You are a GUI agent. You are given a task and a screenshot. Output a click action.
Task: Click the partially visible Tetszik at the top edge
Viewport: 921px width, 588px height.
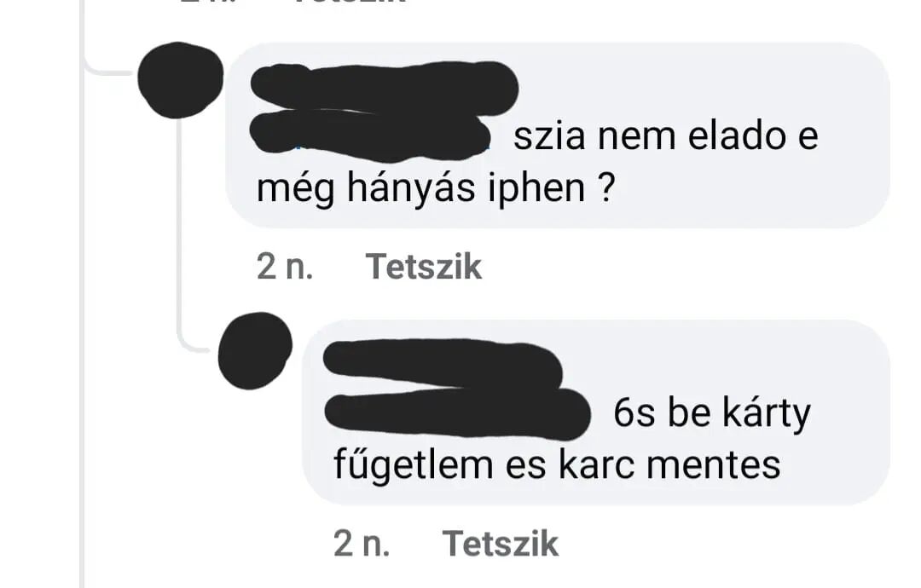pos(350,3)
